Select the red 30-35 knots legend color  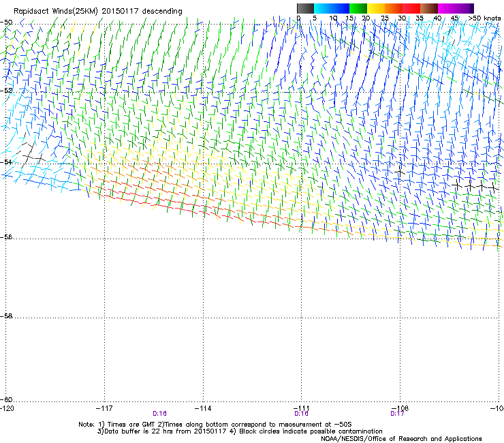point(411,8)
